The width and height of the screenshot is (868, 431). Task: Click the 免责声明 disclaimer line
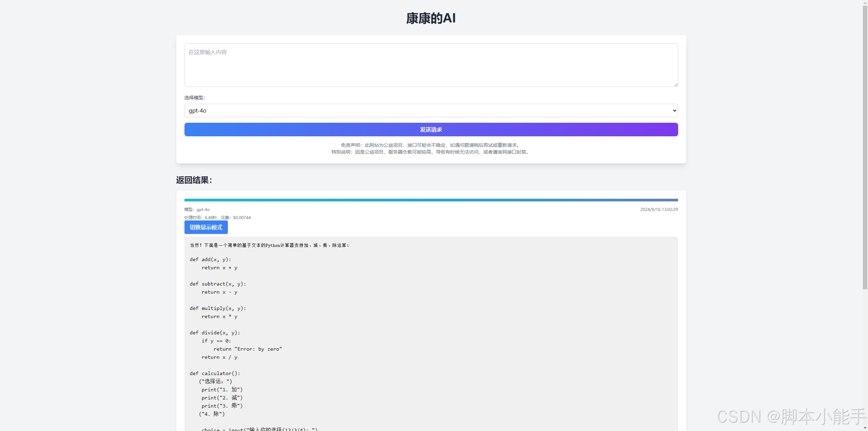pyautogui.click(x=431, y=145)
